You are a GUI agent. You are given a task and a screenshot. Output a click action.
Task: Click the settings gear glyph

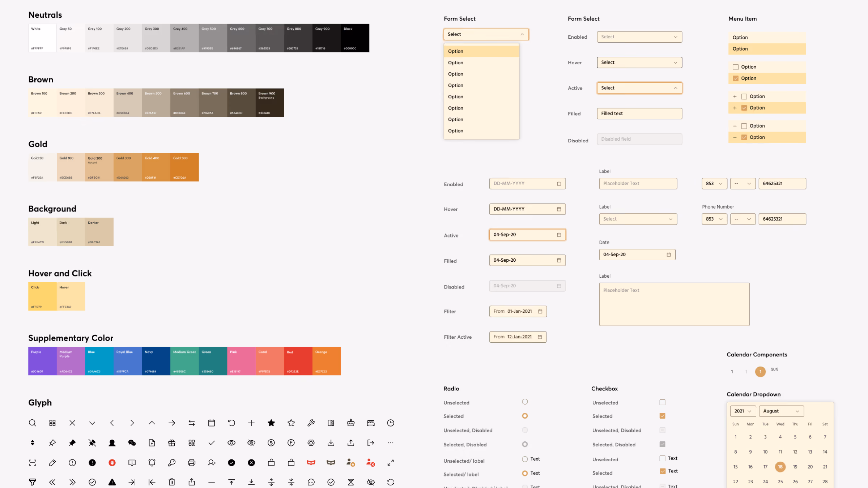[x=311, y=443]
